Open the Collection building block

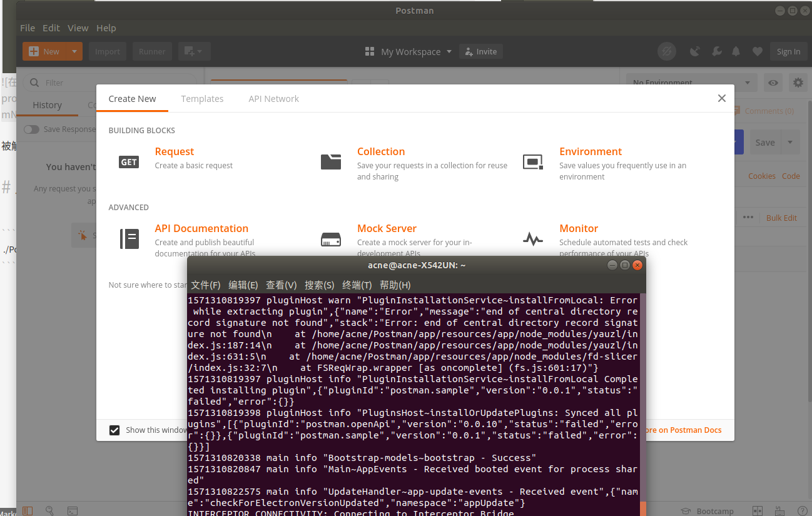coord(381,151)
